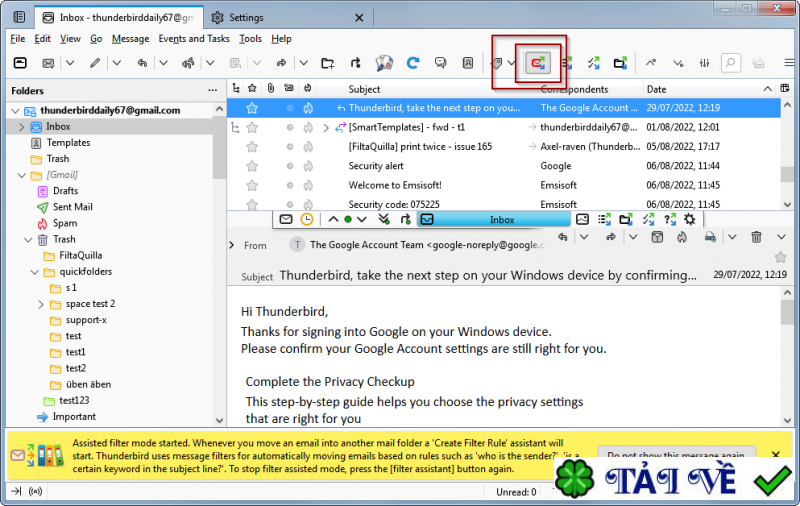Open the Message menu

tap(131, 39)
